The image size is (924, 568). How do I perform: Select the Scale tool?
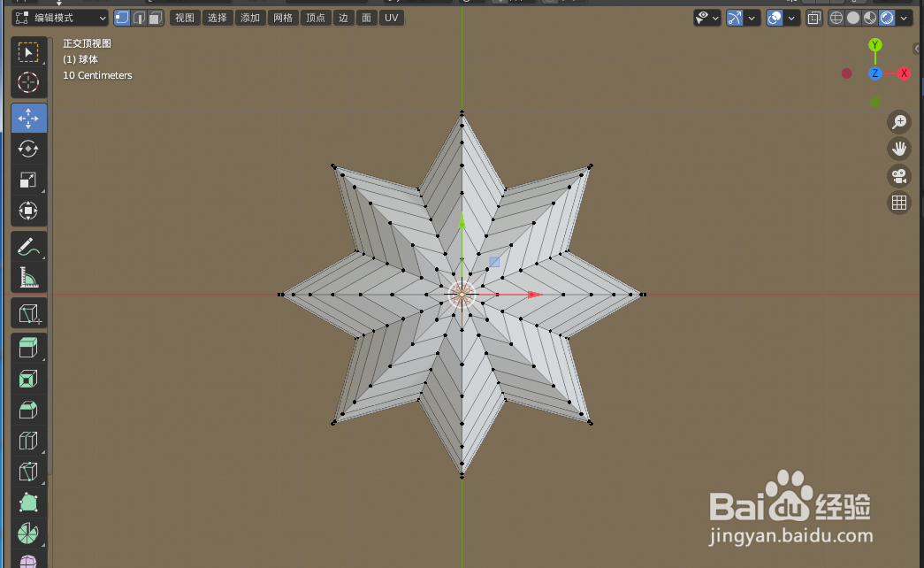tap(29, 180)
